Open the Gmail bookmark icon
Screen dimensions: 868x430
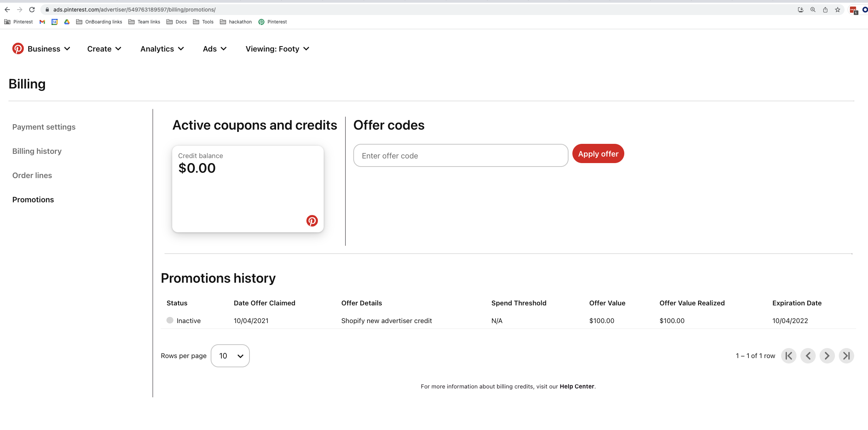(x=42, y=22)
